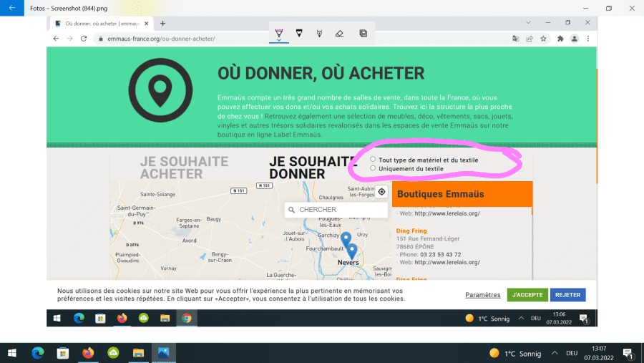Viewport: 644px width, 363px height.
Task: Open lerelais.org link below the phone number
Action: [447, 262]
